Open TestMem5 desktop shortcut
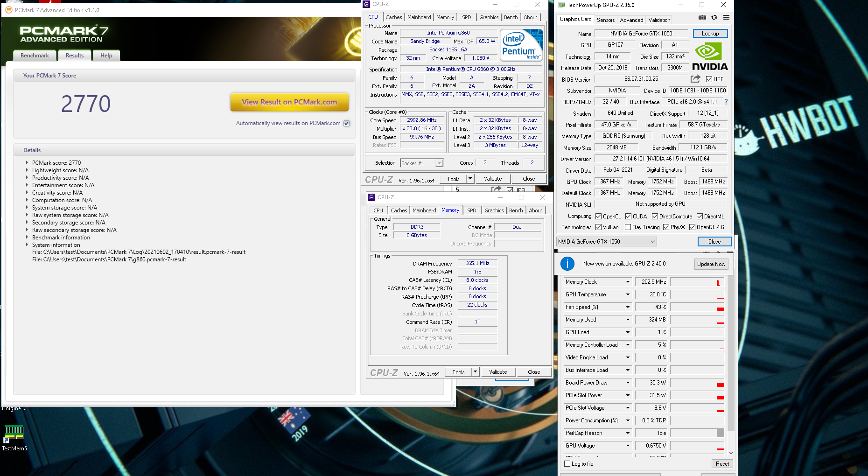The image size is (868, 476). (14, 438)
